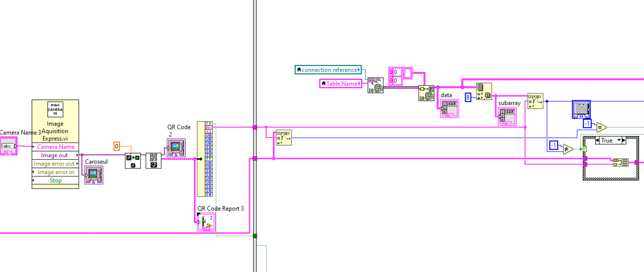Click the QR Code Report 3 terminal
644x272 pixels.
click(206, 222)
